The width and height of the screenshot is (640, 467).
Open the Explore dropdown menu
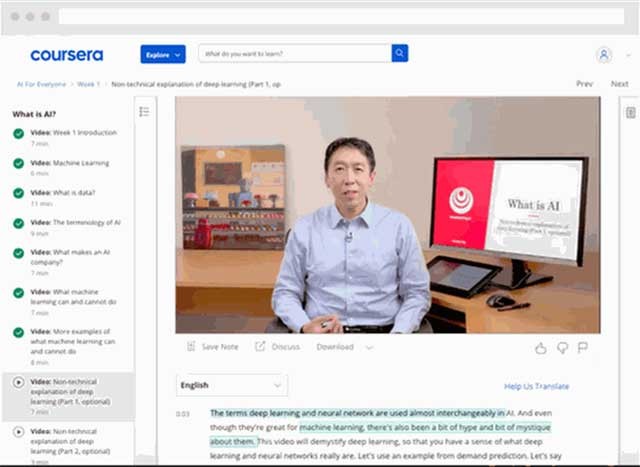tap(162, 54)
